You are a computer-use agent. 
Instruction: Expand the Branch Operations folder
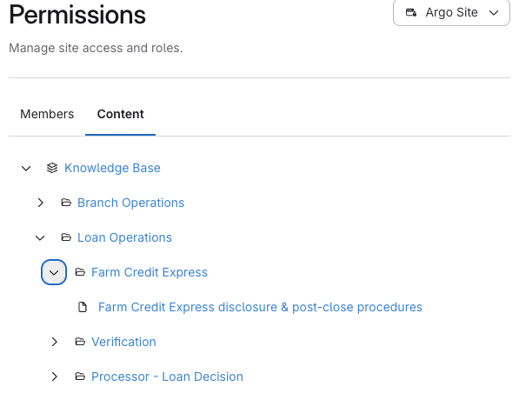point(40,203)
